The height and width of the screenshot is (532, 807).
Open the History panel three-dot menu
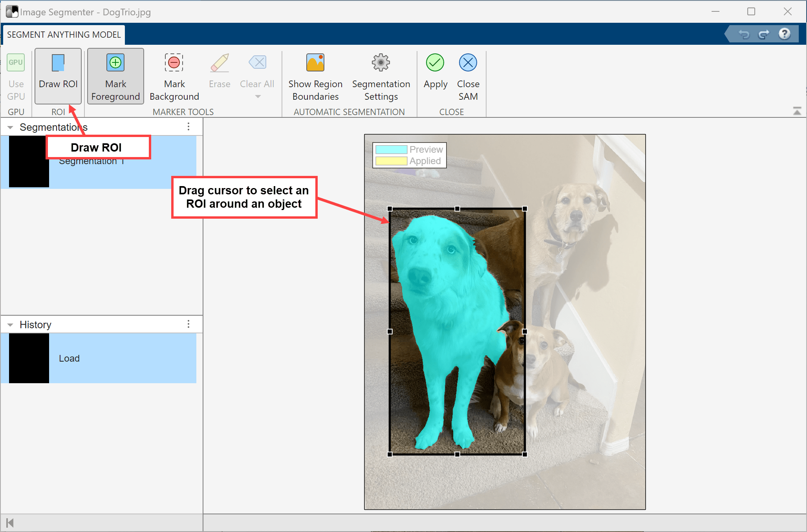(188, 324)
